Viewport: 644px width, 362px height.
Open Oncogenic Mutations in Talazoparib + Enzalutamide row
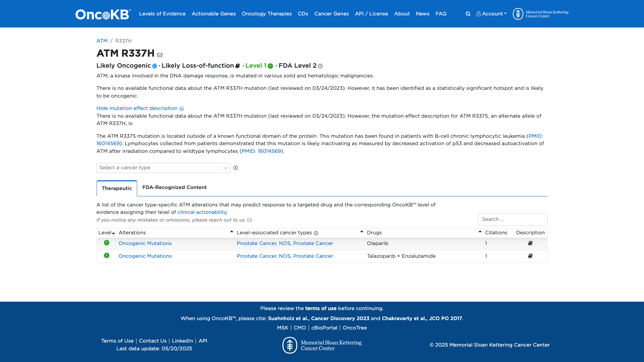(145, 256)
